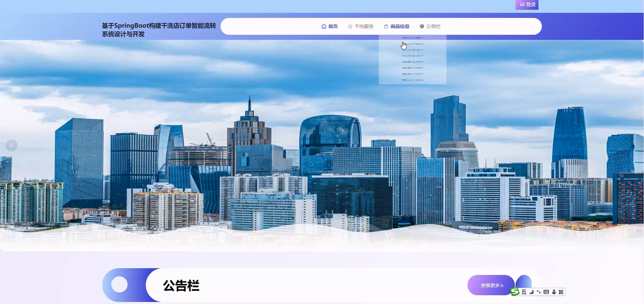Click the user account icon on IME bar
644x304 pixels.
pyautogui.click(x=554, y=292)
